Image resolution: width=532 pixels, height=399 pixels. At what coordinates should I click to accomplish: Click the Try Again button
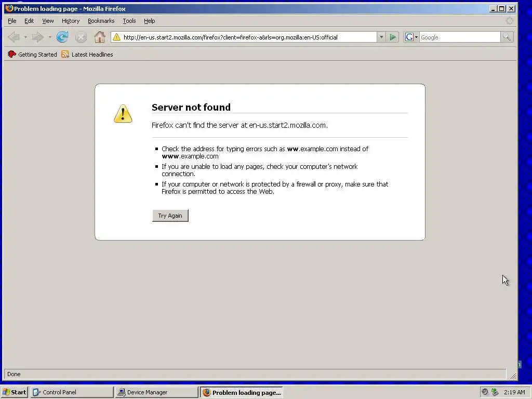[170, 216]
